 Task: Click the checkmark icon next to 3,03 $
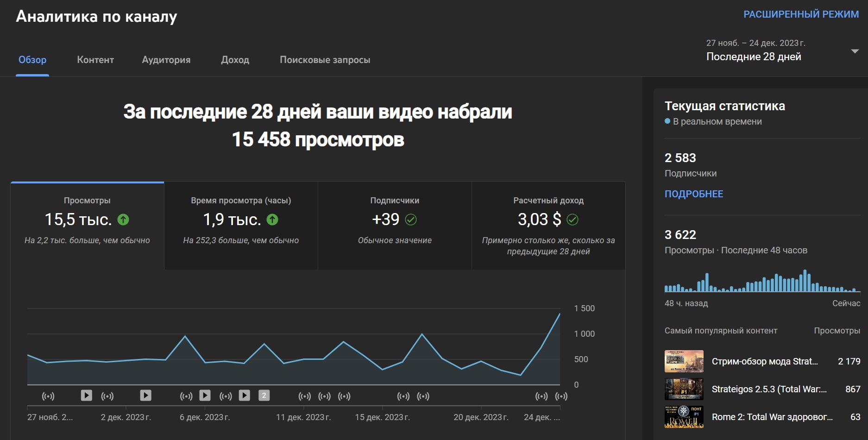(x=572, y=220)
